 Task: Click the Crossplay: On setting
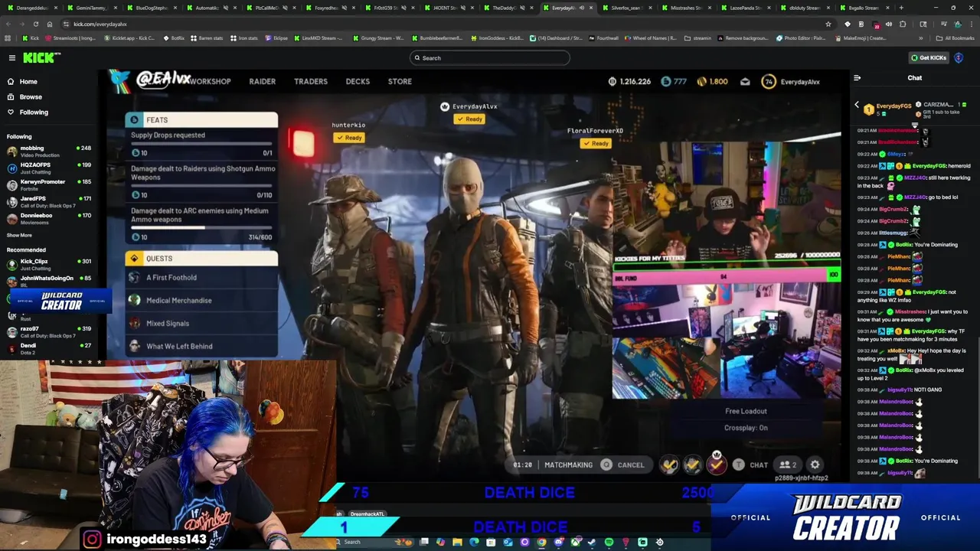coord(746,428)
